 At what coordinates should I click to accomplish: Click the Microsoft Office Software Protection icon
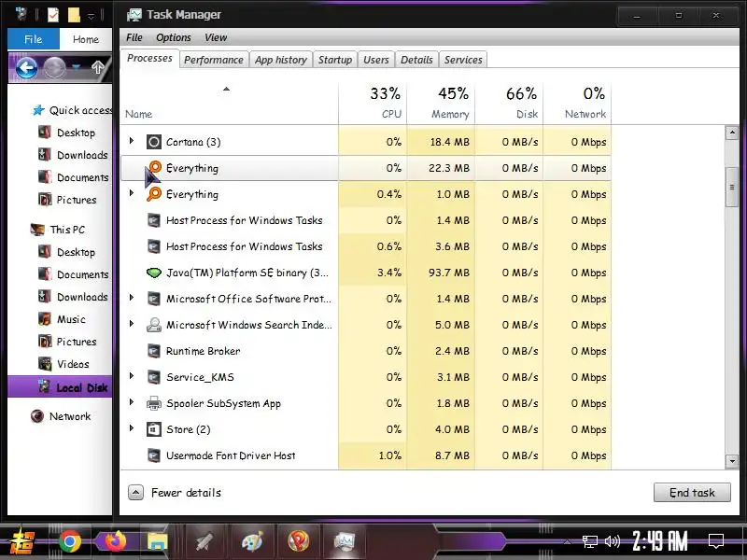153,299
